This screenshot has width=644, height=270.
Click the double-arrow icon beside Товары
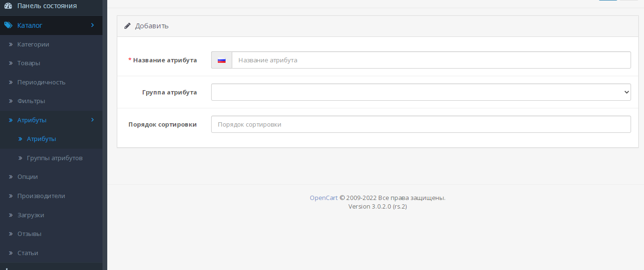[x=11, y=63]
